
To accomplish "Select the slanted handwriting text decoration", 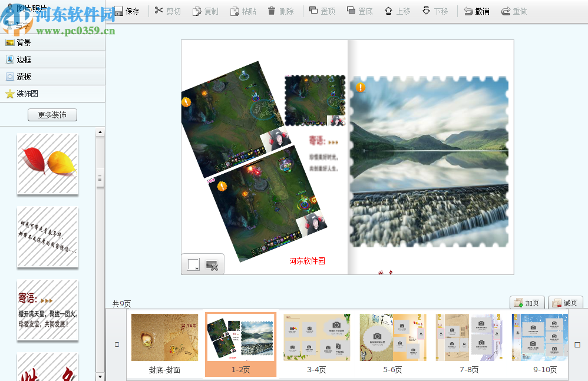I will coord(48,237).
